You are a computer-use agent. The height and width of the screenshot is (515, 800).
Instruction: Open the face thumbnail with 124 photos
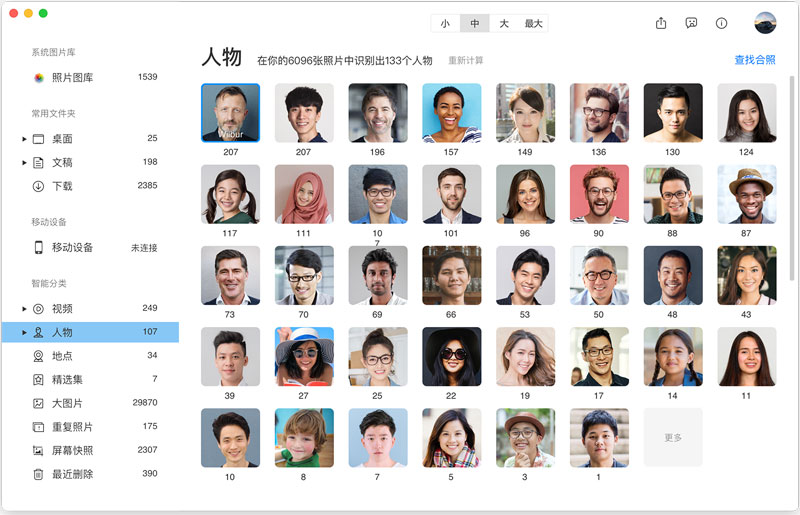pos(747,113)
